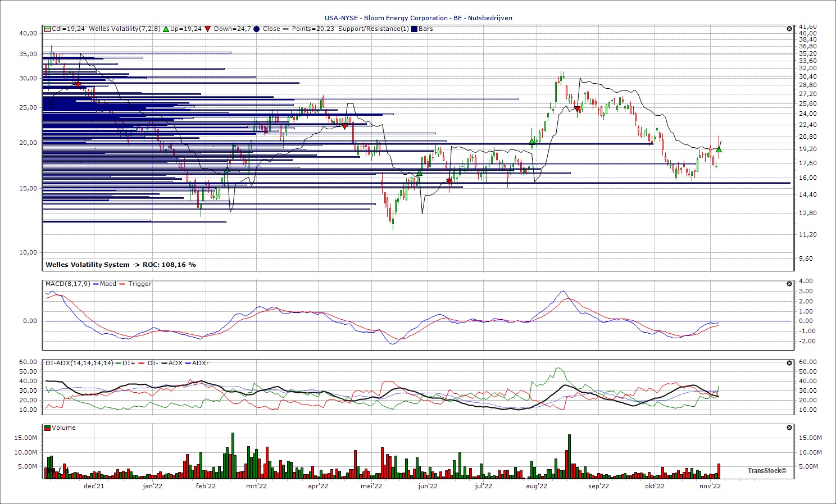Select the Support/Resistance(1) legend label
This screenshot has height=504, width=836.
pos(374,29)
